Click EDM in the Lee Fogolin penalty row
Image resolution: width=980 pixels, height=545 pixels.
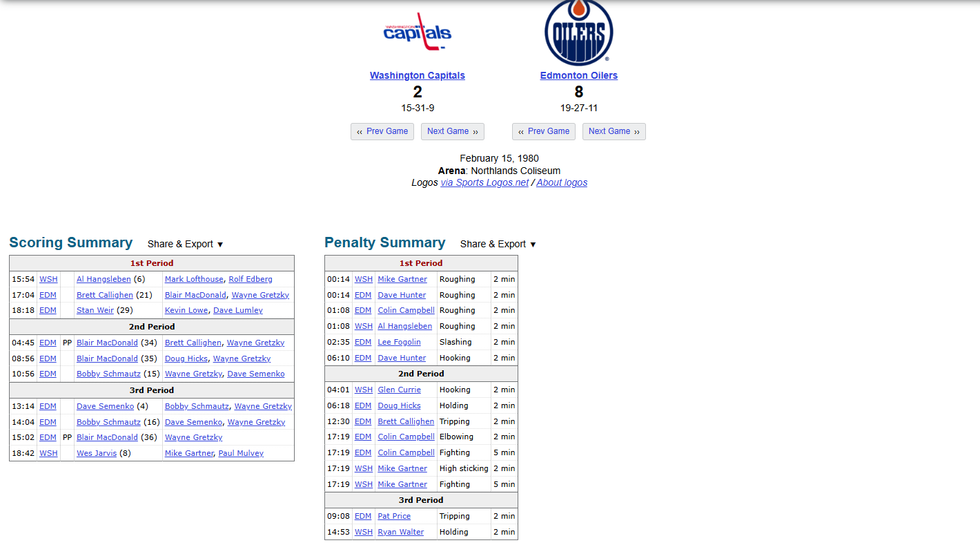pyautogui.click(x=363, y=342)
